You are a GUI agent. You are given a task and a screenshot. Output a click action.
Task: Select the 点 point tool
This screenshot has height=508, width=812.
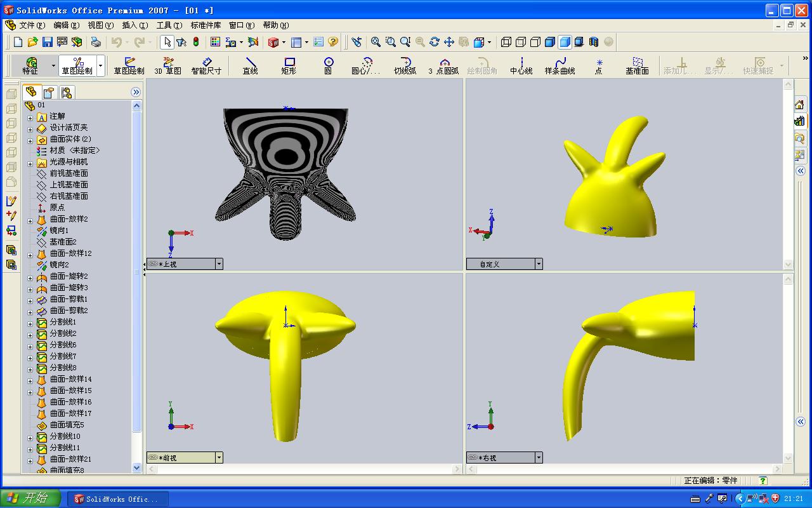599,65
